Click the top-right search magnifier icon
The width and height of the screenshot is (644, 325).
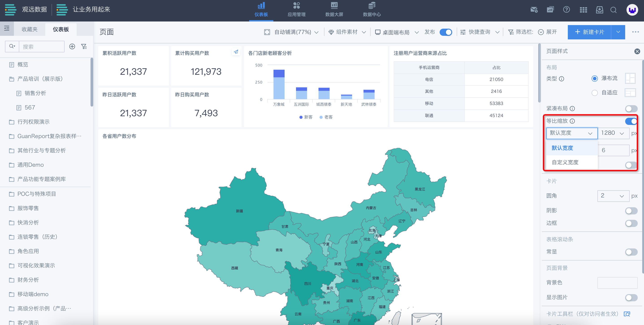613,10
